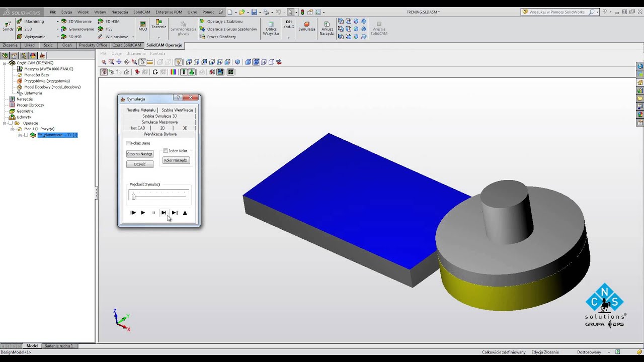Collapse the Mac 1 (1-Pozycja) node
Image resolution: width=644 pixels, height=362 pixels.
(13, 129)
